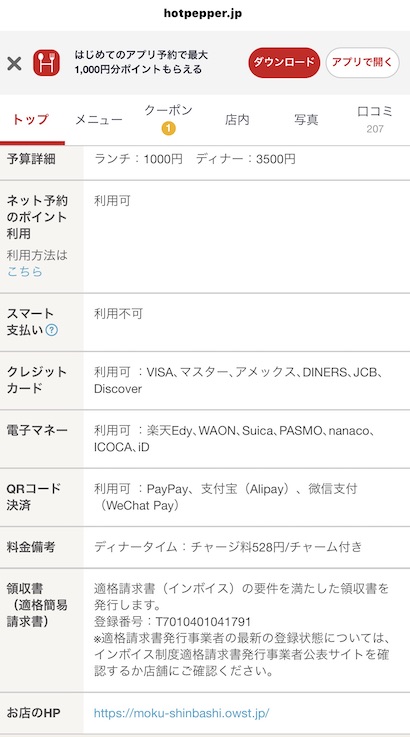410x737 pixels.
Task: Select the registration number T7010401041791
Action: (x=204, y=622)
